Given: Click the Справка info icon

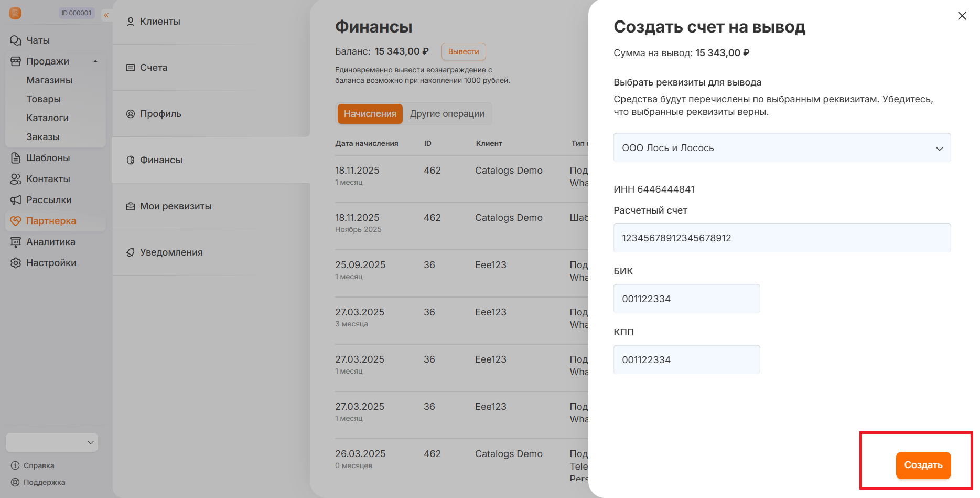Looking at the screenshot, I should click(x=15, y=465).
